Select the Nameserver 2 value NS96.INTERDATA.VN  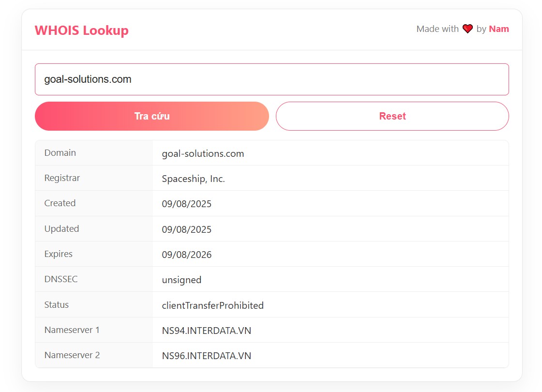207,356
